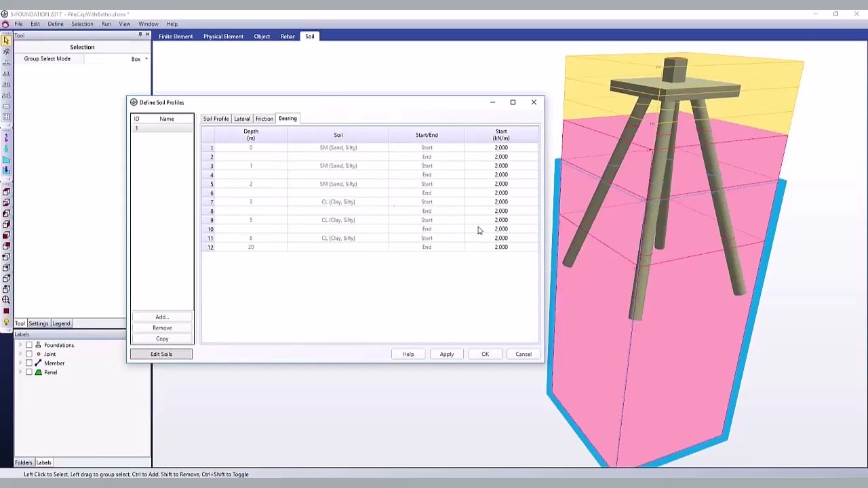This screenshot has height=488, width=868.
Task: Click the CL (Clay, Silty) cell in row 11
Action: [338, 238]
